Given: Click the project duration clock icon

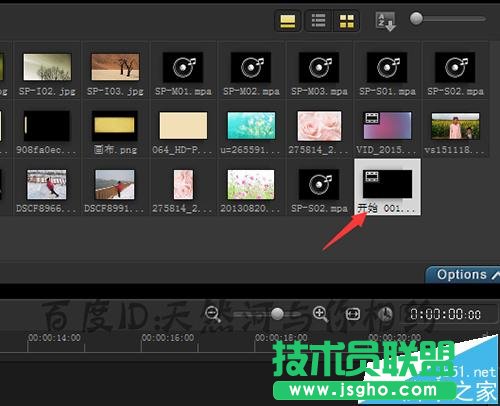Looking at the screenshot, I should click(385, 314).
